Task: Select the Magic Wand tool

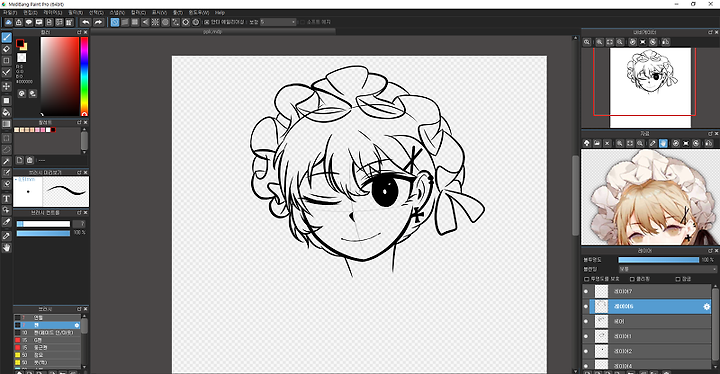Action: click(6, 161)
